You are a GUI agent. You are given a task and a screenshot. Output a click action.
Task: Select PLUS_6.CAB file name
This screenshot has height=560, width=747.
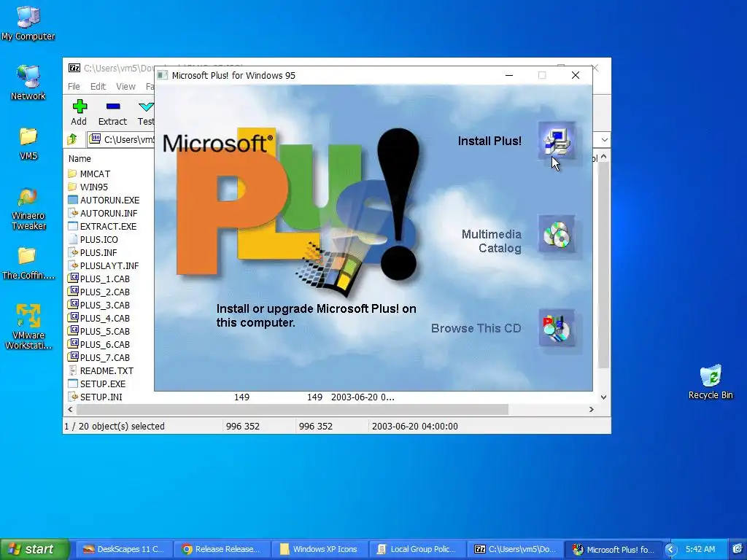(105, 344)
